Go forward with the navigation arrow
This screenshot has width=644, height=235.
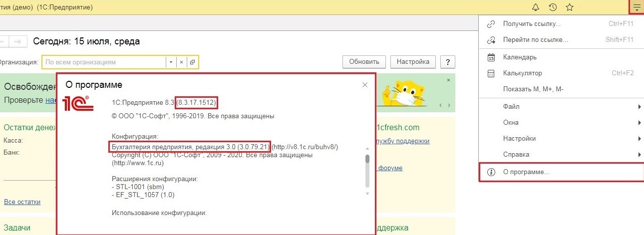(x=19, y=41)
